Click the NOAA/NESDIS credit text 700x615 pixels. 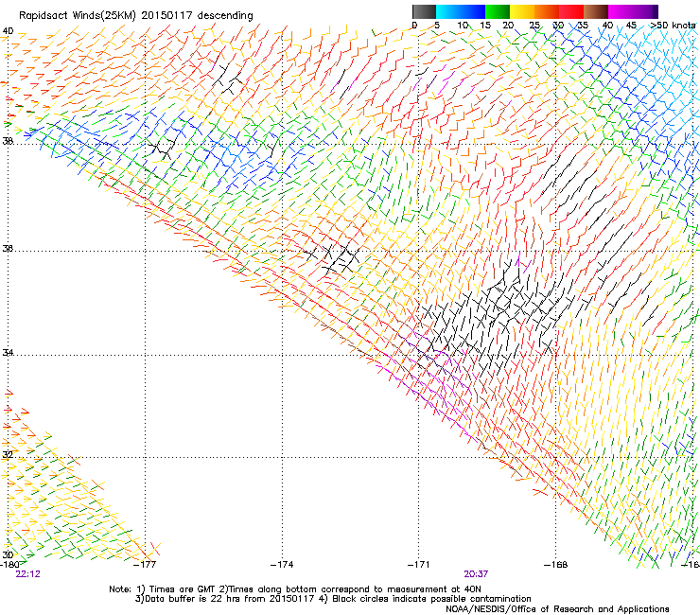pyautogui.click(x=557, y=608)
